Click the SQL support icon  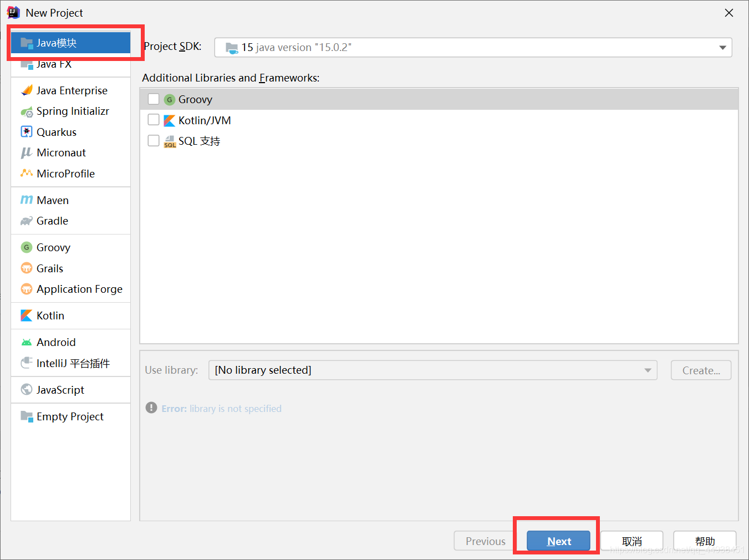pos(170,141)
